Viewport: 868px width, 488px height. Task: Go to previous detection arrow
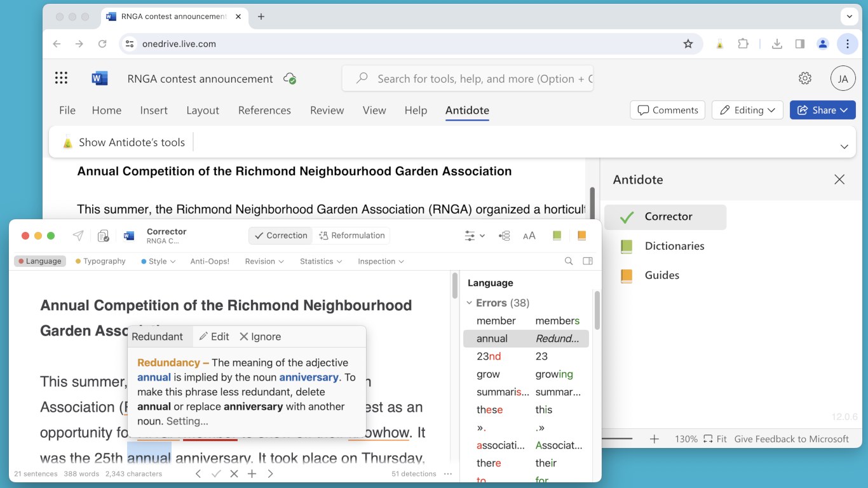click(198, 474)
